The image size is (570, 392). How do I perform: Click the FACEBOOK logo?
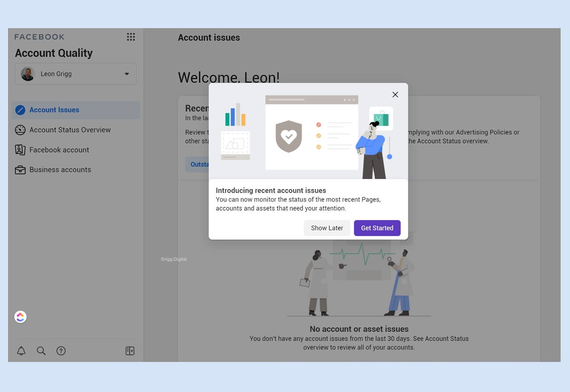[x=39, y=36]
